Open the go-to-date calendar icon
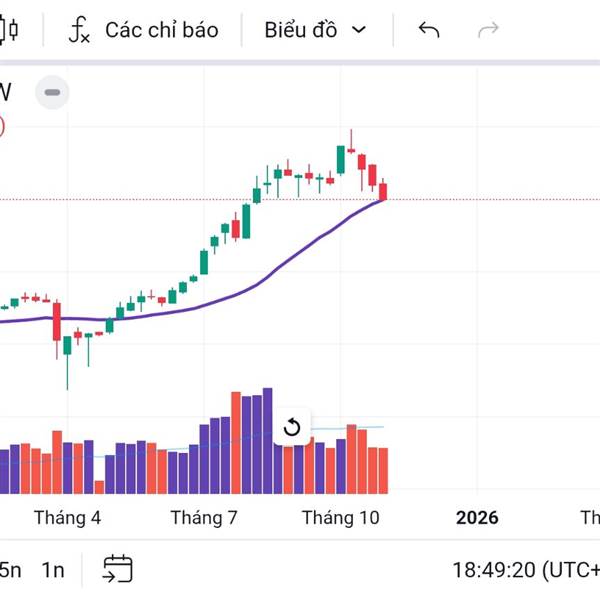The image size is (600, 600). 117,570
